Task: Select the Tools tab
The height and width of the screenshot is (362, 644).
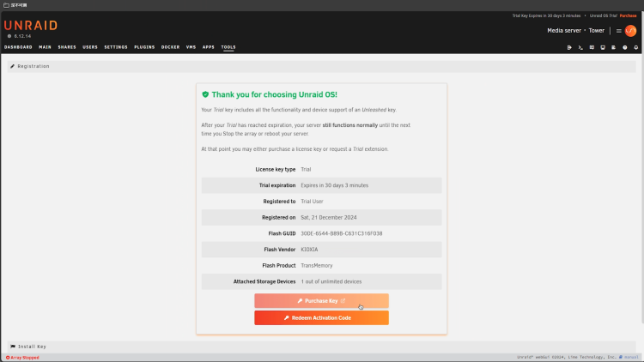Action: coord(228,47)
